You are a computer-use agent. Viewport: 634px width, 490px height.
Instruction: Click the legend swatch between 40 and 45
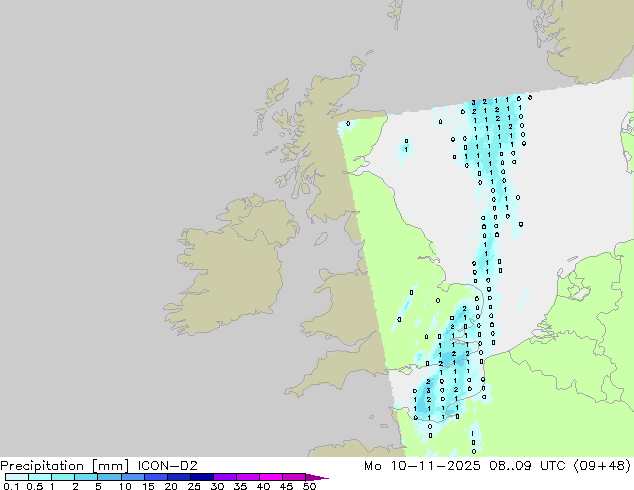(271, 477)
